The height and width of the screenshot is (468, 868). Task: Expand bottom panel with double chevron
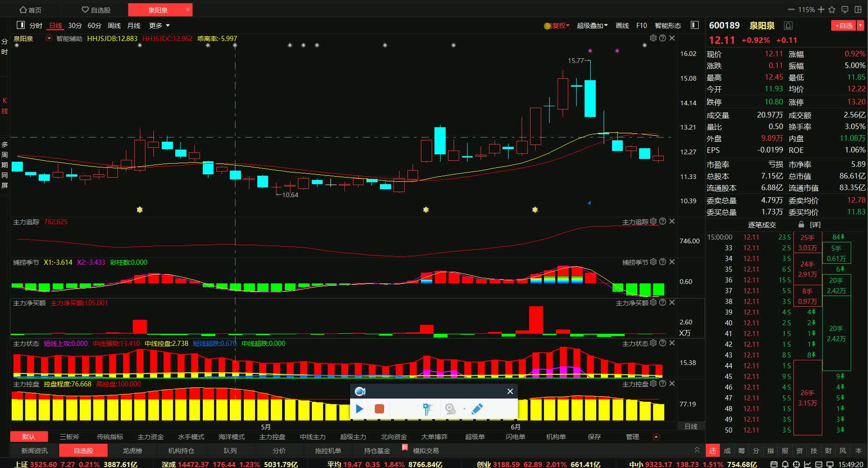point(697,450)
